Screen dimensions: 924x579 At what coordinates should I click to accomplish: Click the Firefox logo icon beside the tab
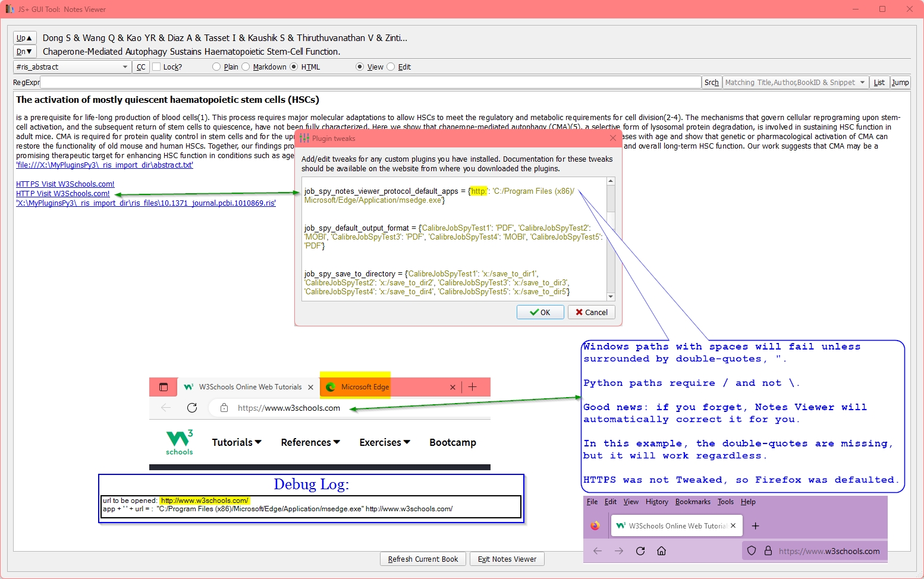tap(595, 525)
